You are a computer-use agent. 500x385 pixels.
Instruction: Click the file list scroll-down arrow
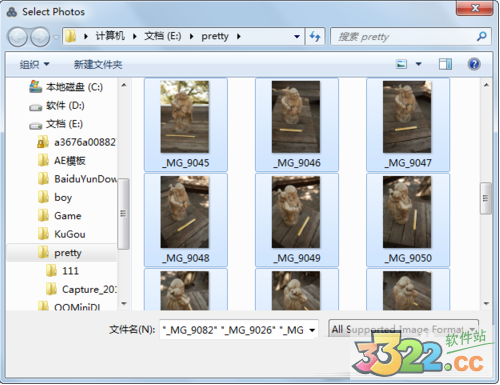[486, 304]
